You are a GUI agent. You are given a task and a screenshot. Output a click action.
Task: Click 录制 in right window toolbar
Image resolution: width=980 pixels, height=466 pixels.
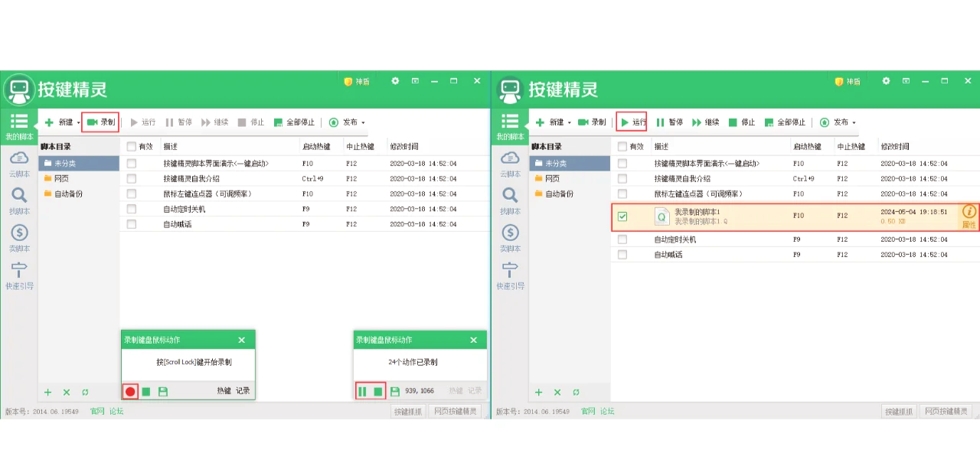[592, 122]
